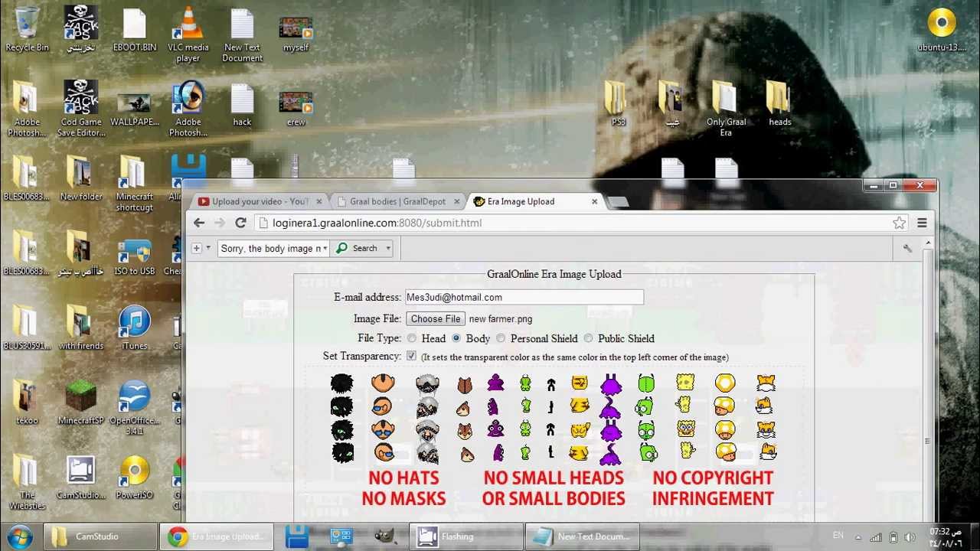The image size is (980, 551).
Task: Expand the search text dropdown arrow
Action: (325, 248)
